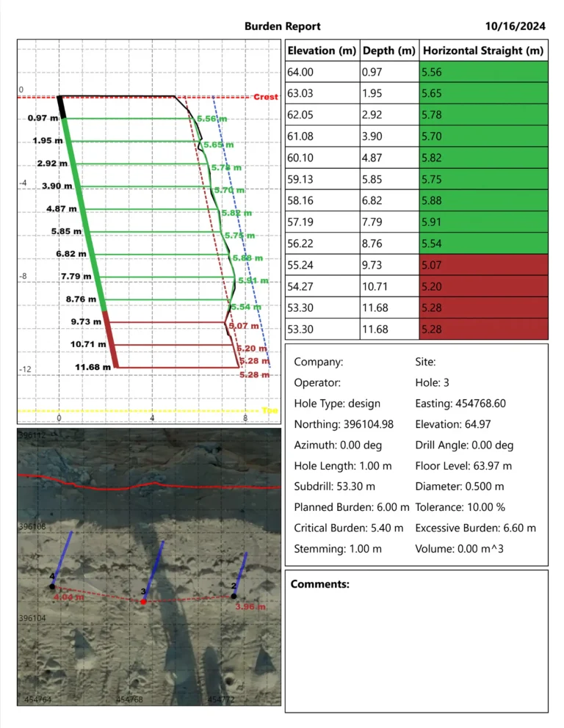The height and width of the screenshot is (728, 564).
Task: Click elevation cell 56.22 in table
Action: coord(322,244)
